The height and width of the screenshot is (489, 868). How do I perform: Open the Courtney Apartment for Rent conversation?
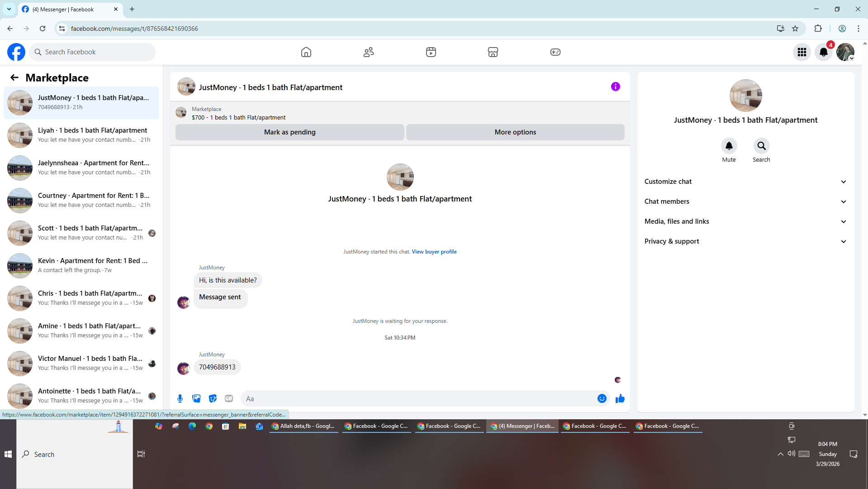[x=81, y=200]
